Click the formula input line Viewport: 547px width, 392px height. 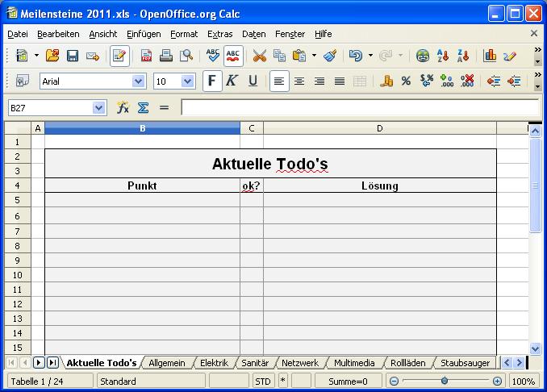[x=359, y=107]
